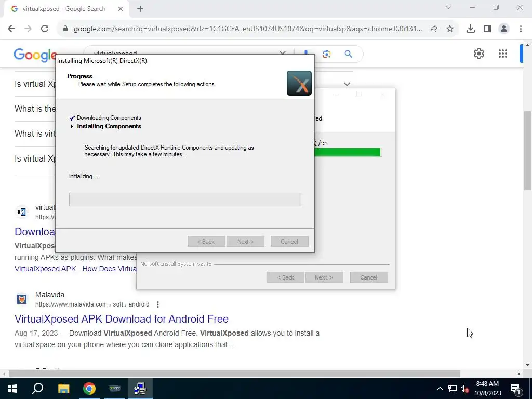This screenshot has height=399, width=532.
Task: Open the tab search chevron in title bar
Action: pos(448,7)
